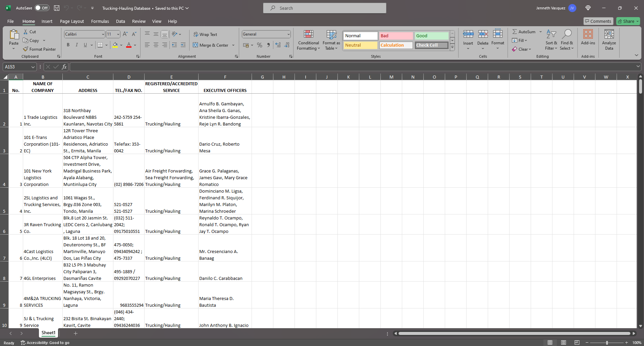Viewport: 644px width, 346px height.
Task: Toggle Middle Align vertical alignment
Action: [156, 34]
